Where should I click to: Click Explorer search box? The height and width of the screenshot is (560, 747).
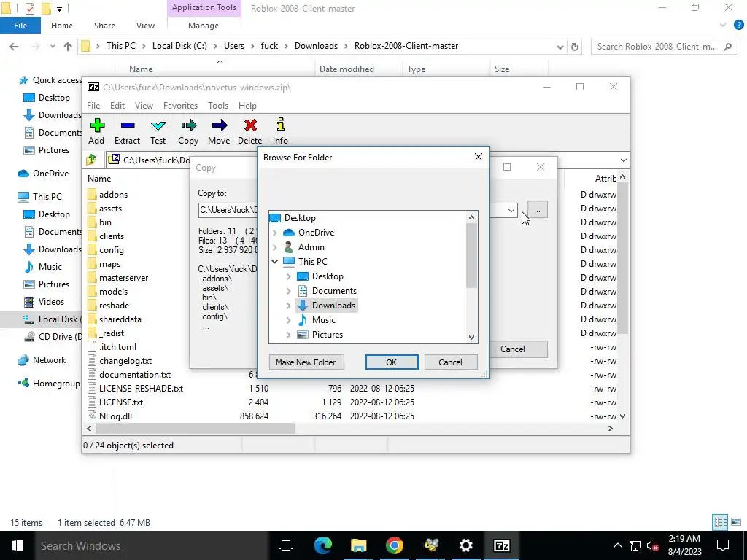662,47
